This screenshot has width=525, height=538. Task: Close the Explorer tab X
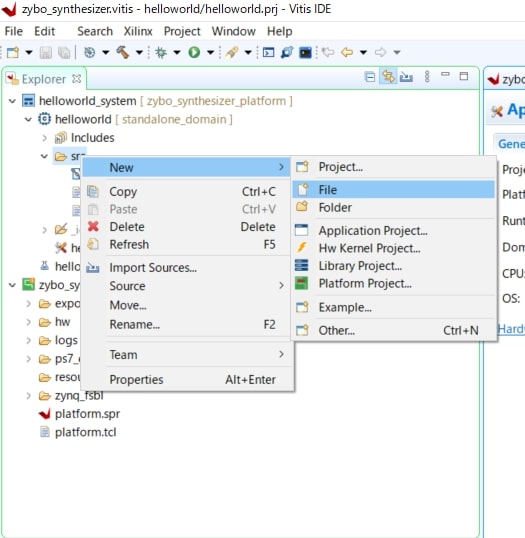click(77, 79)
